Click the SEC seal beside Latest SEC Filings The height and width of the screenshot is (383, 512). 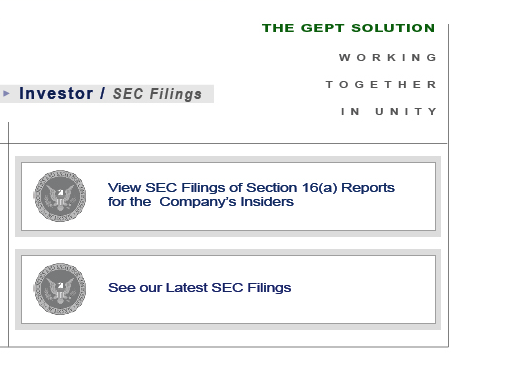coord(60,289)
